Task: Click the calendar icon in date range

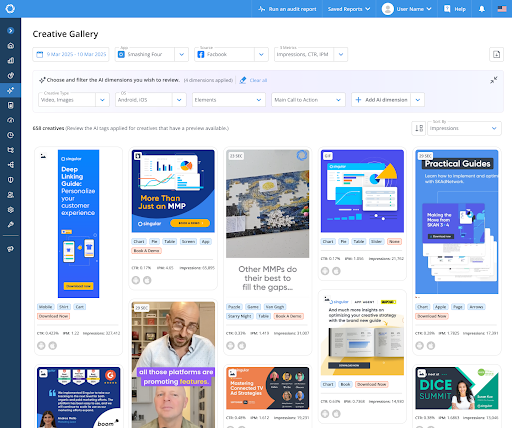Action: [40, 54]
